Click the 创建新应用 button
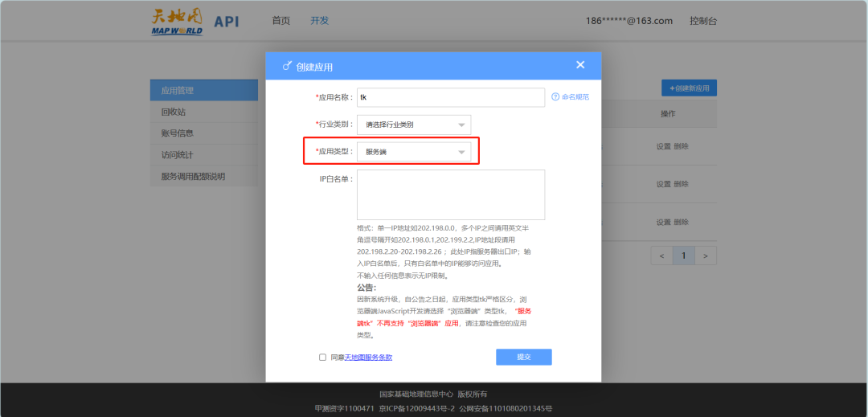868x417 pixels. (x=689, y=88)
